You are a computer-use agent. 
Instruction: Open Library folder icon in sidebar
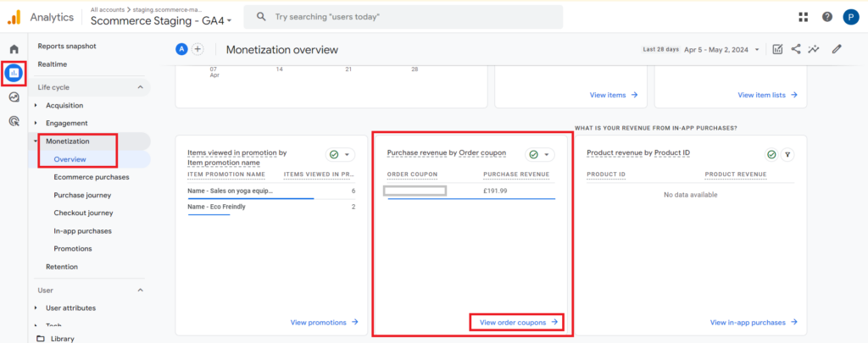(x=41, y=339)
